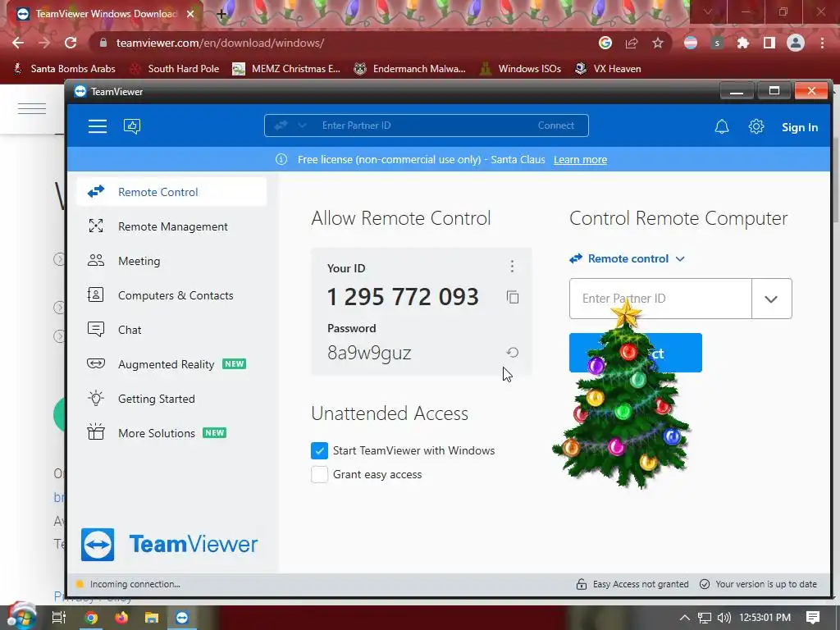Open the VX Heaven bookmark
This screenshot has width=840, height=630.
608,69
